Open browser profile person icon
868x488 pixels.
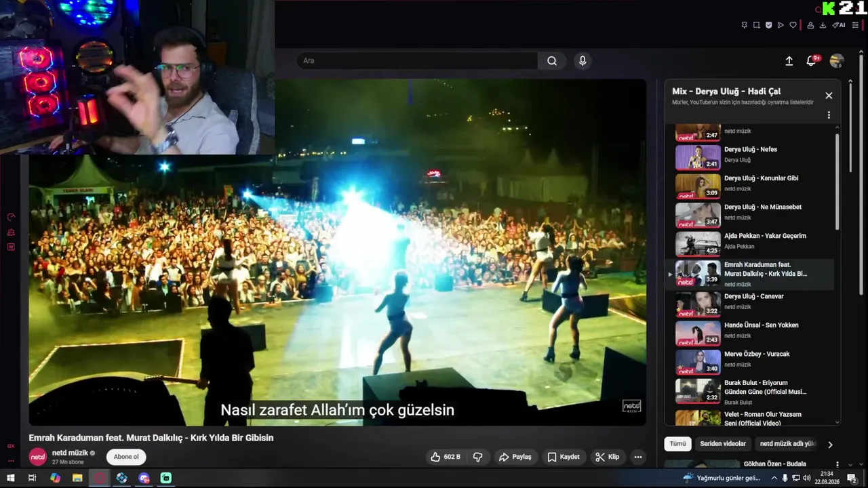point(810,25)
